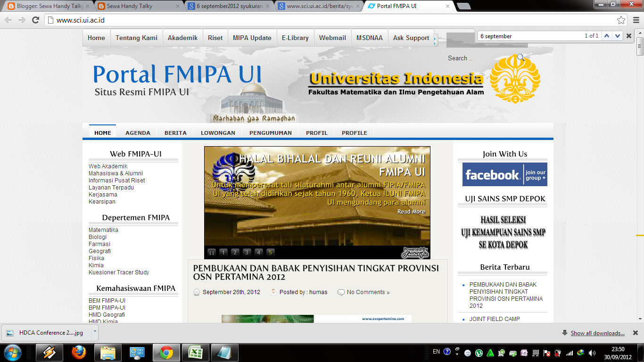Click the Facebook join our group banner

point(504,174)
